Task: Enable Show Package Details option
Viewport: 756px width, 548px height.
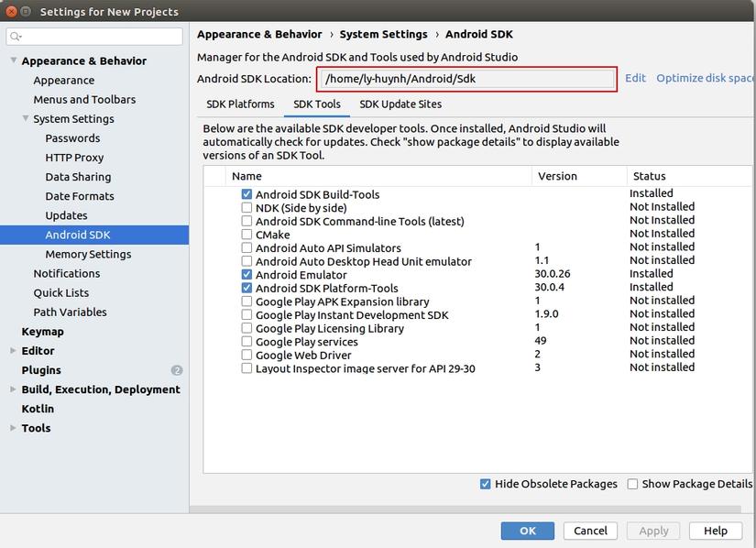Action: pos(633,484)
